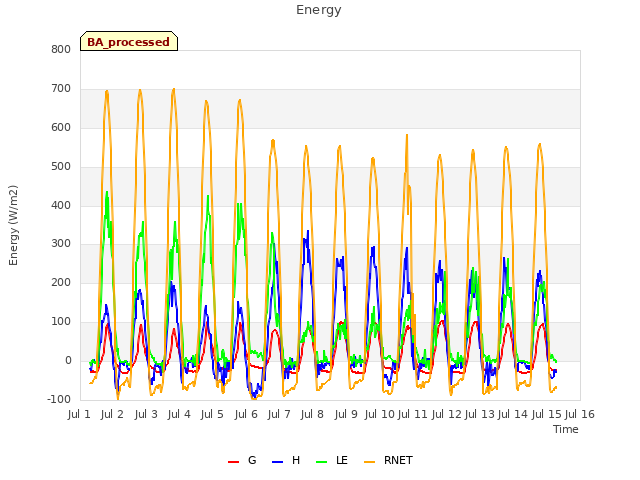Click the Energy (W/m2) y-axis label
Viewport: 640px width, 480px height.
tap(13, 225)
